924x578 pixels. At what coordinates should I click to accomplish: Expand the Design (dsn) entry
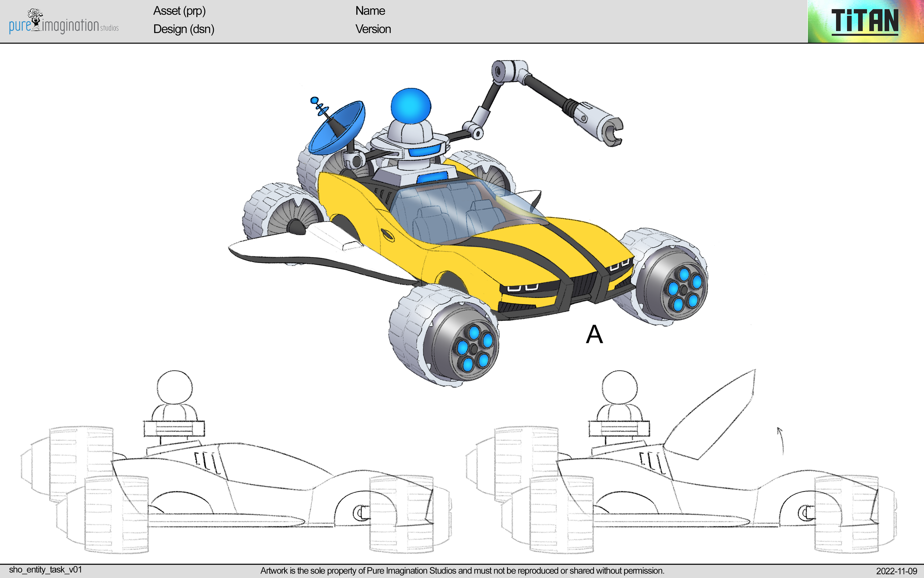[x=183, y=29]
